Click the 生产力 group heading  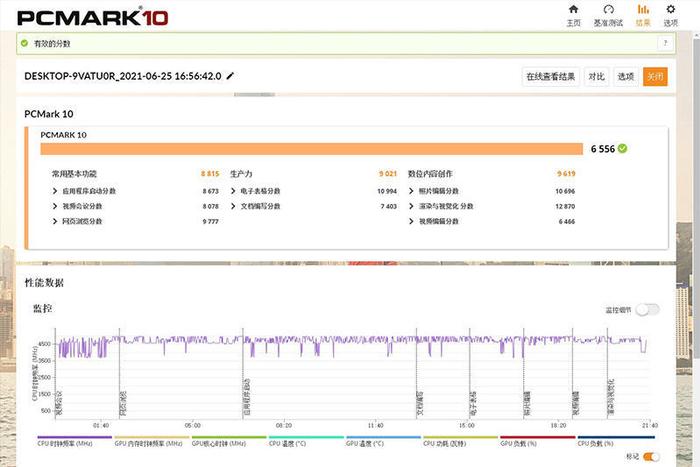point(241,174)
